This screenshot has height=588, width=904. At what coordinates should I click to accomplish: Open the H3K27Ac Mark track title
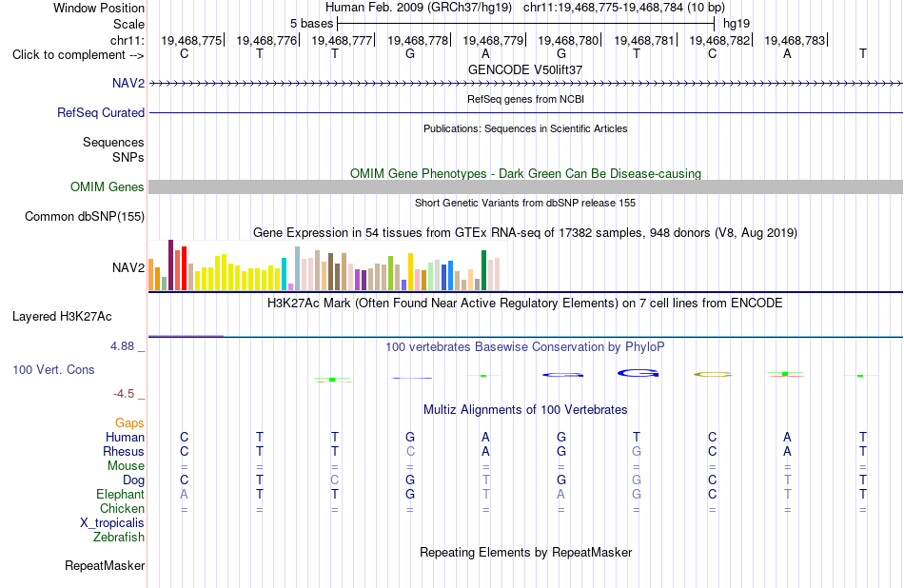[525, 304]
